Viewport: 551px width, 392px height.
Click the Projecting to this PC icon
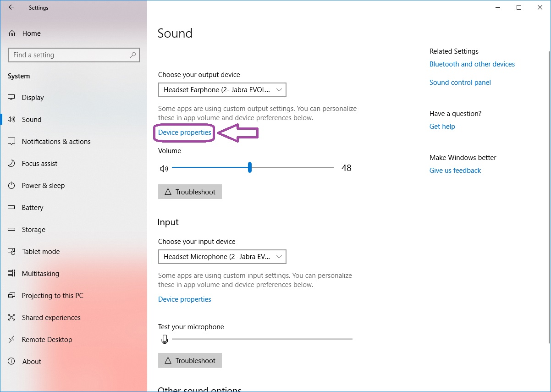click(12, 296)
